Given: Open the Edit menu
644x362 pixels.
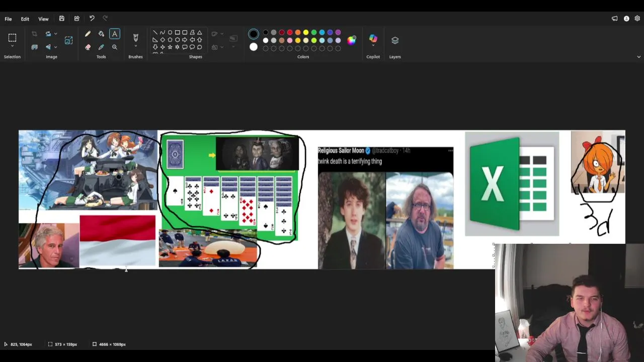Looking at the screenshot, I should pyautogui.click(x=25, y=19).
